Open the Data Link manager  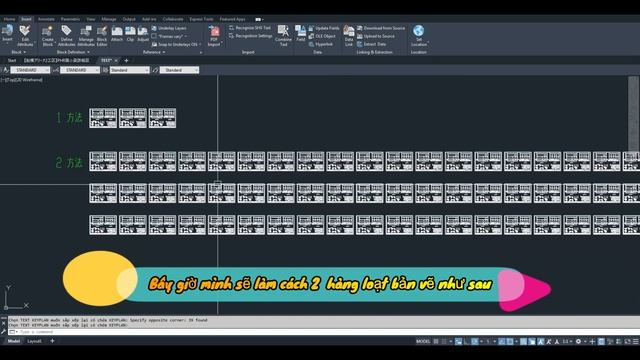tap(349, 36)
